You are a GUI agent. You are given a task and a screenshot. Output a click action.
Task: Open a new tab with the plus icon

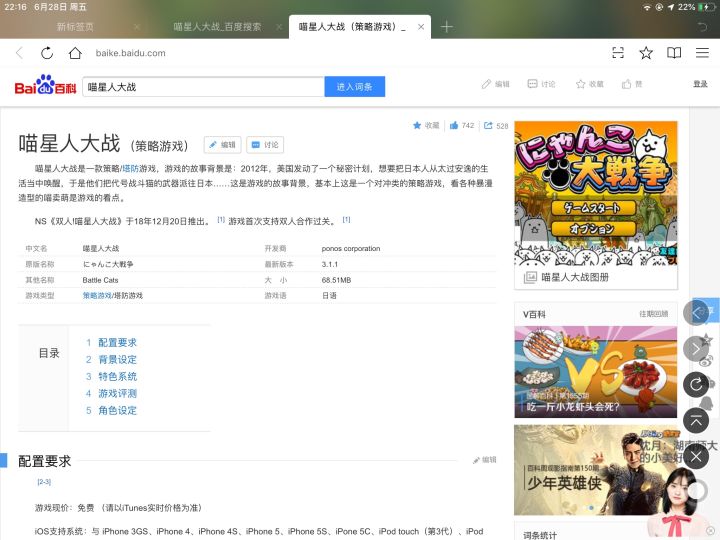point(447,26)
